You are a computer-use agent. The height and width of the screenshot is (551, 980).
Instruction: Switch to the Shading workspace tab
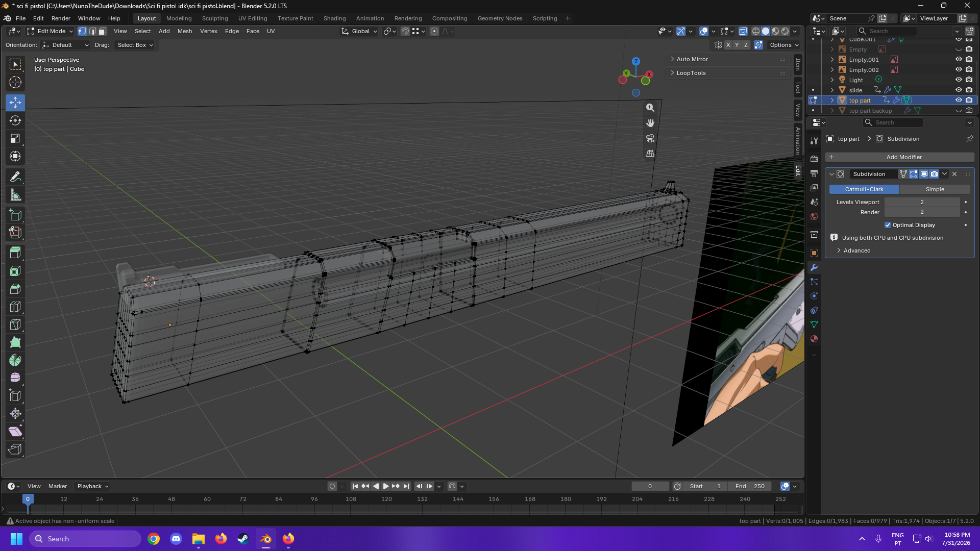point(334,18)
